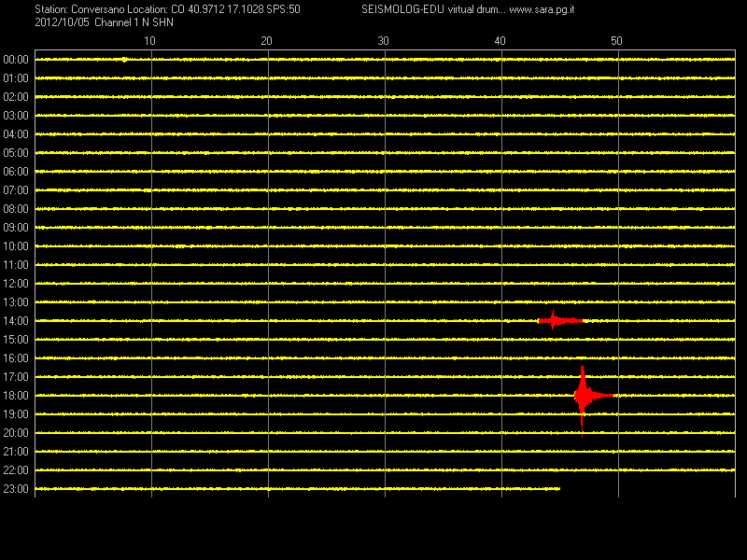Screen dimensions: 747x560
Task: Select the 03:00 row label
Action: click(16, 116)
